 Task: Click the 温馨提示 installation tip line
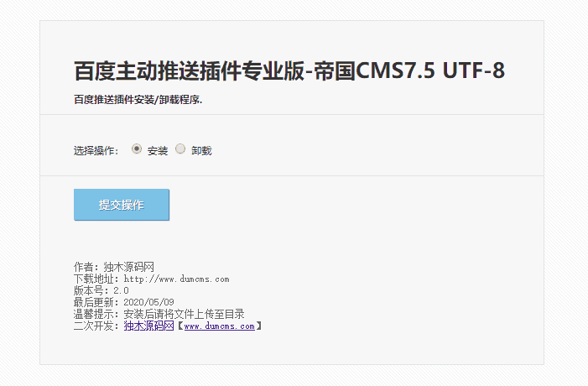pyautogui.click(x=159, y=314)
